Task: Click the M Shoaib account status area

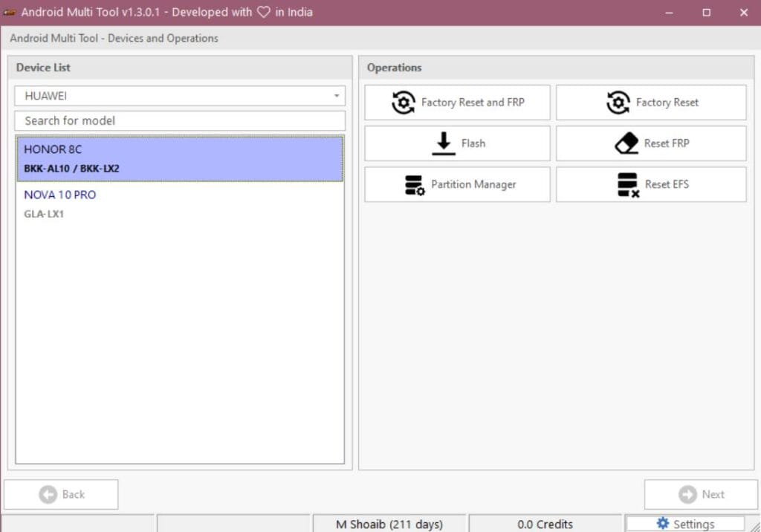Action: click(389, 523)
